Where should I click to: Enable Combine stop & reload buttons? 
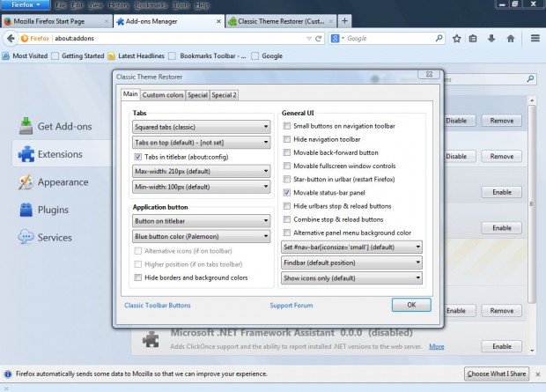point(287,219)
